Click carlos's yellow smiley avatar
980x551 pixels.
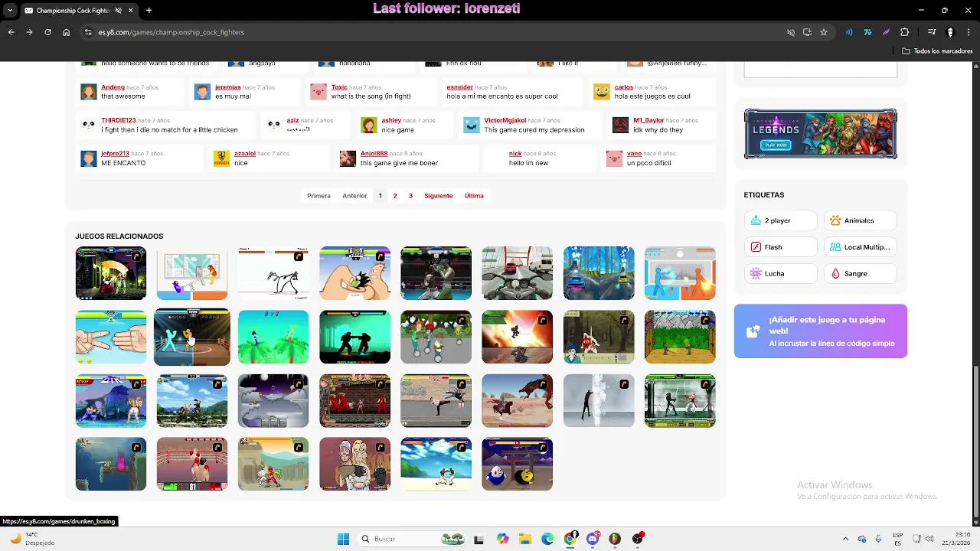tap(602, 92)
